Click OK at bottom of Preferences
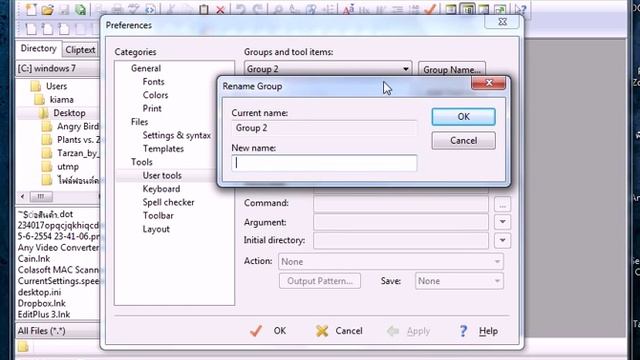The image size is (640, 360). [x=268, y=331]
